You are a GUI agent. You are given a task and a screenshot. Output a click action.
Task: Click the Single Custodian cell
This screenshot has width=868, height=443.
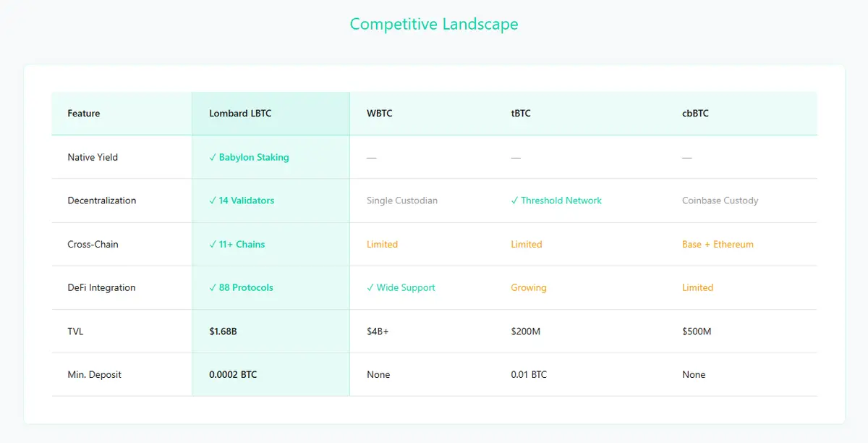click(x=402, y=201)
